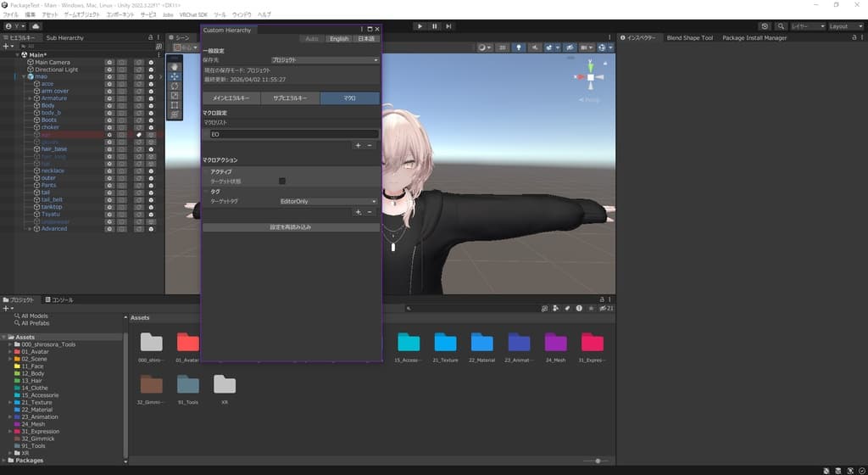The width and height of the screenshot is (868, 475).
Task: Toggle the 2D view button in scene
Action: [502, 47]
